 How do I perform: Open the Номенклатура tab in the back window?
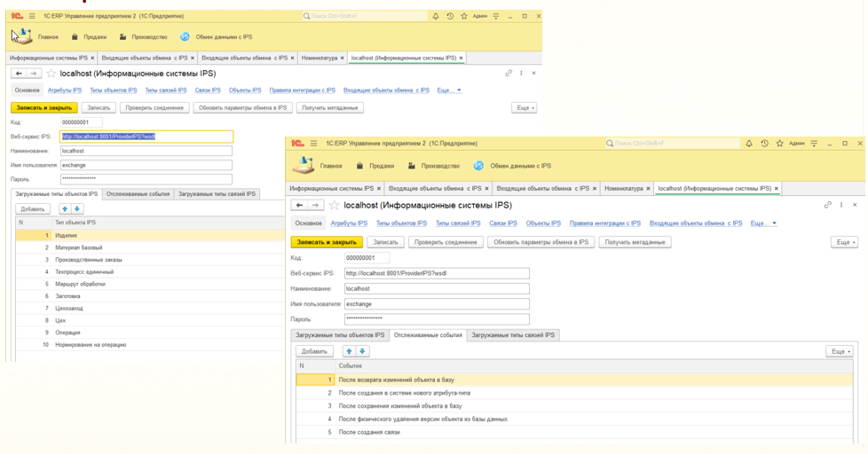(321, 58)
